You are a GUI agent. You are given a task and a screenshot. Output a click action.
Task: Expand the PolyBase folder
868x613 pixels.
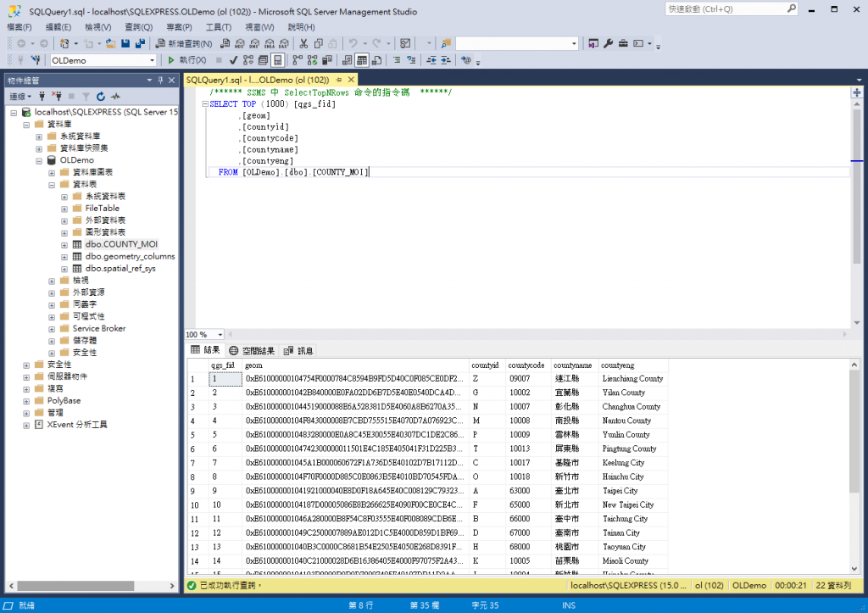tap(26, 401)
